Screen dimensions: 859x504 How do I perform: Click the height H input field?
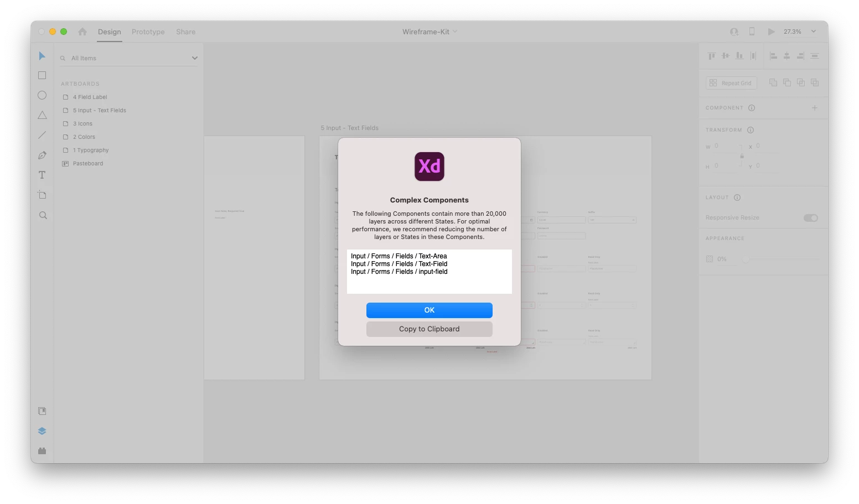point(726,165)
